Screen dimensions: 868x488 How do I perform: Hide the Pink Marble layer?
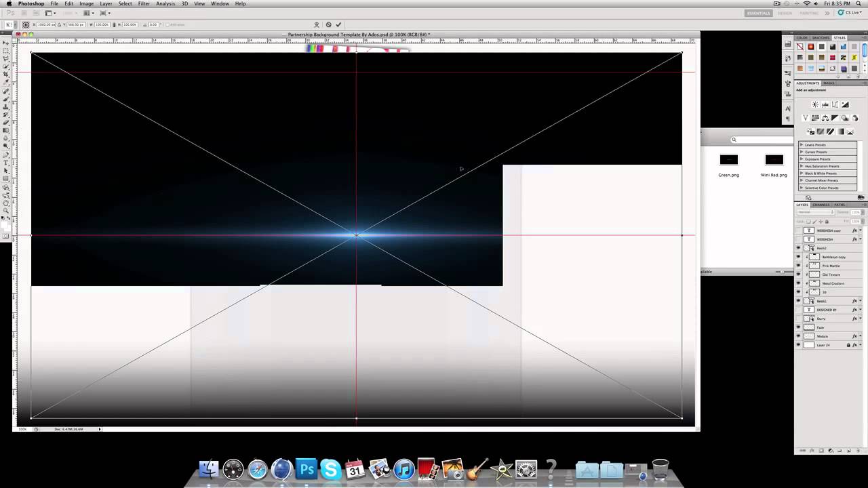point(798,266)
